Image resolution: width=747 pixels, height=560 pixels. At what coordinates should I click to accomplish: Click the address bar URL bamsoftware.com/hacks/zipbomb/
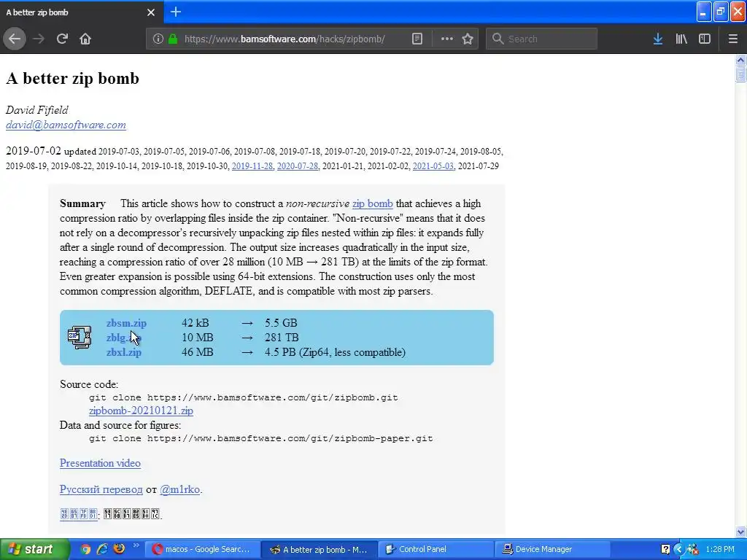pos(285,39)
